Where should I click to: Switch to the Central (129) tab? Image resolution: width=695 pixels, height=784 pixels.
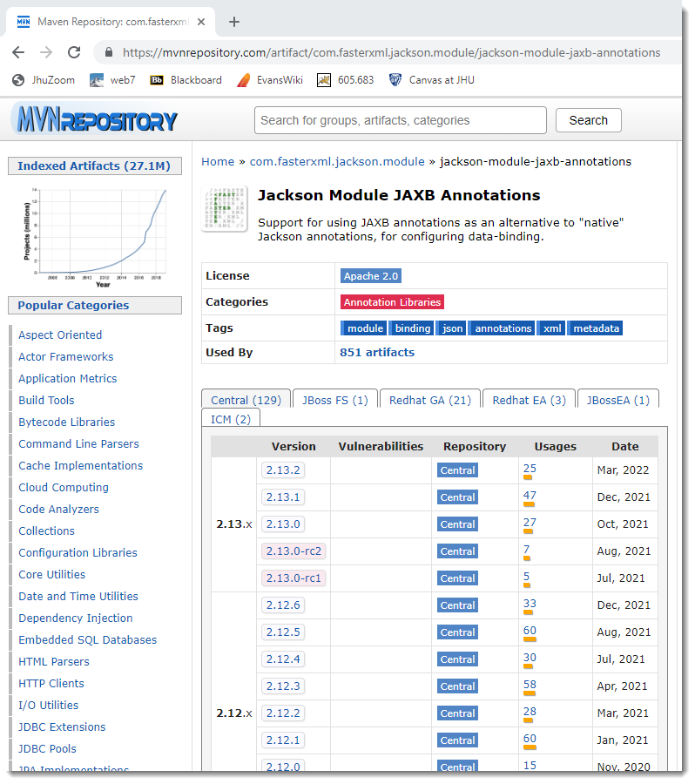pos(246,400)
